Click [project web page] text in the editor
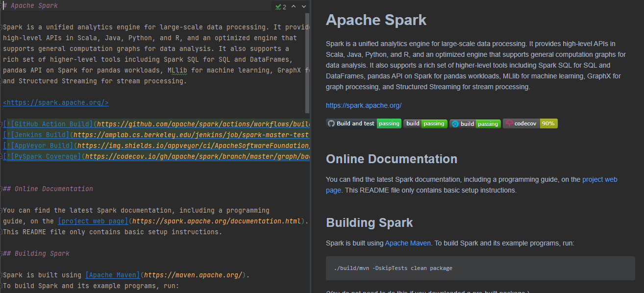The height and width of the screenshot is (293, 644). tap(93, 221)
